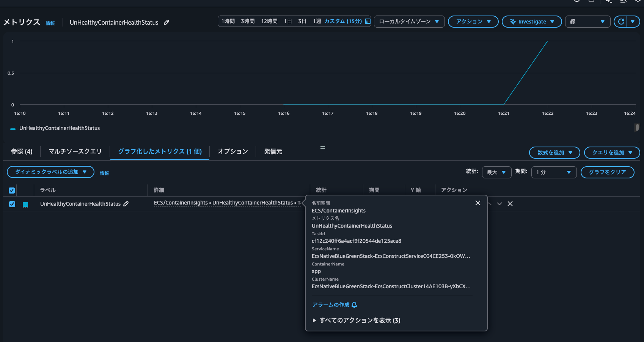The width and height of the screenshot is (644, 342).
Task: Click the pencil icon beside the graph title
Action: pyautogui.click(x=166, y=22)
